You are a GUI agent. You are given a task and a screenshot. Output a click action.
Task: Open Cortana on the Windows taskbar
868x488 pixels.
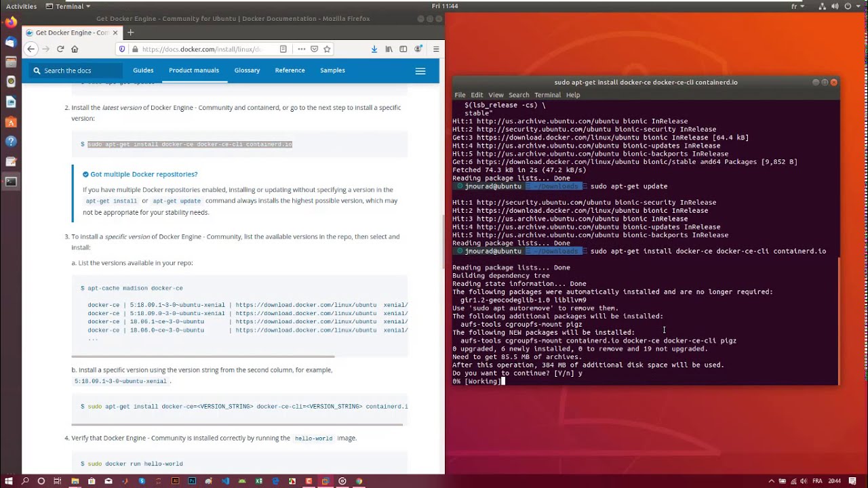pos(41,481)
